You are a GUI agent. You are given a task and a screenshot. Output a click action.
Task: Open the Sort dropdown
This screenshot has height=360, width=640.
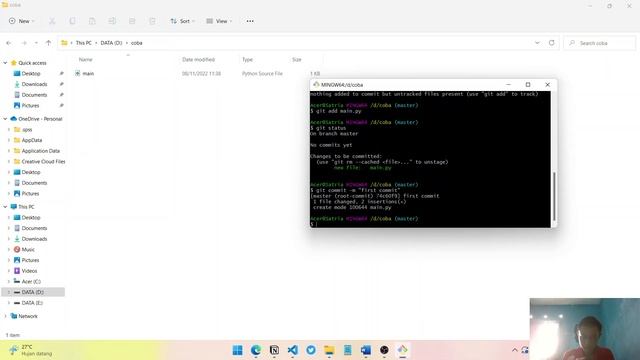click(182, 21)
